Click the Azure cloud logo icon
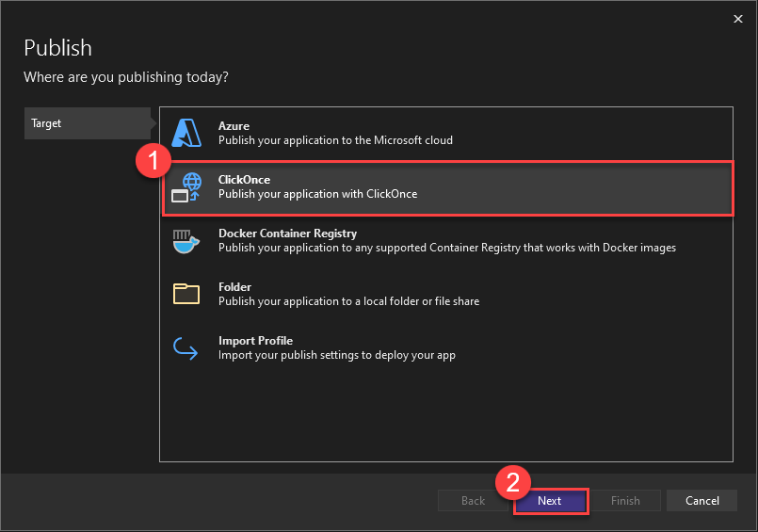The height and width of the screenshot is (532, 758). tap(187, 134)
